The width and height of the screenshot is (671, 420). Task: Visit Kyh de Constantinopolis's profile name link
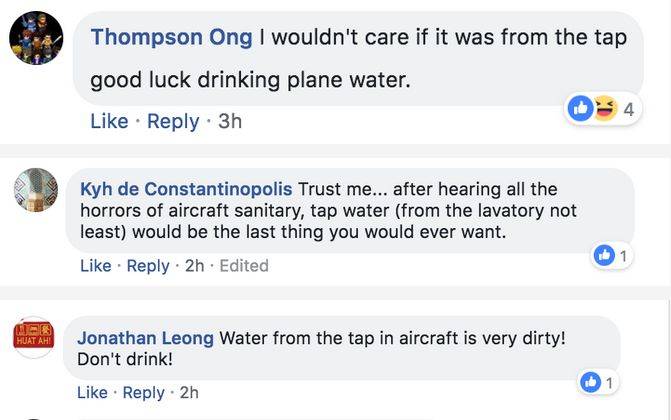pos(186,189)
